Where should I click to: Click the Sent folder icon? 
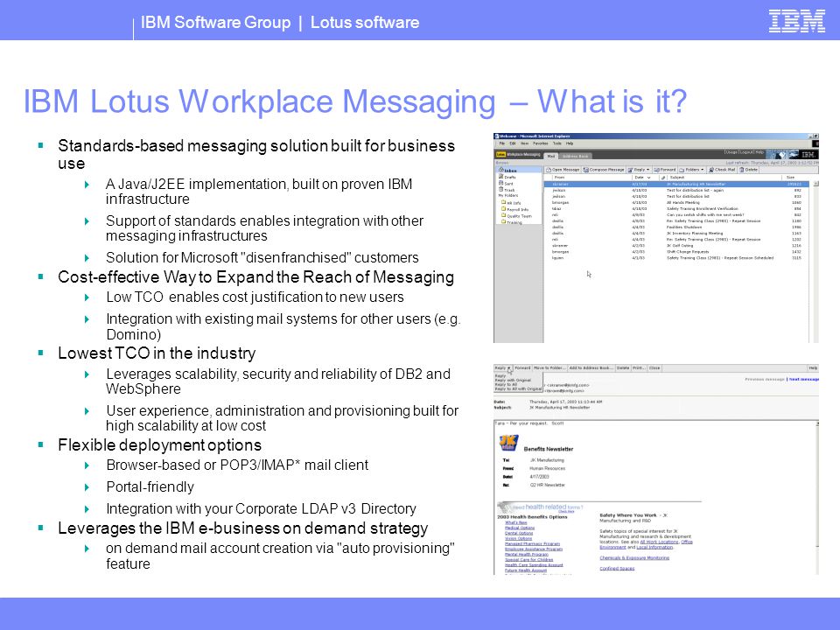tap(501, 183)
